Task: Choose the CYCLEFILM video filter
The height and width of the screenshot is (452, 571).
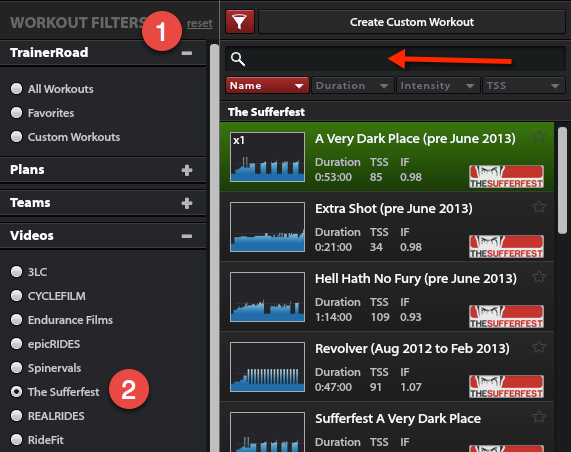Action: tap(16, 296)
